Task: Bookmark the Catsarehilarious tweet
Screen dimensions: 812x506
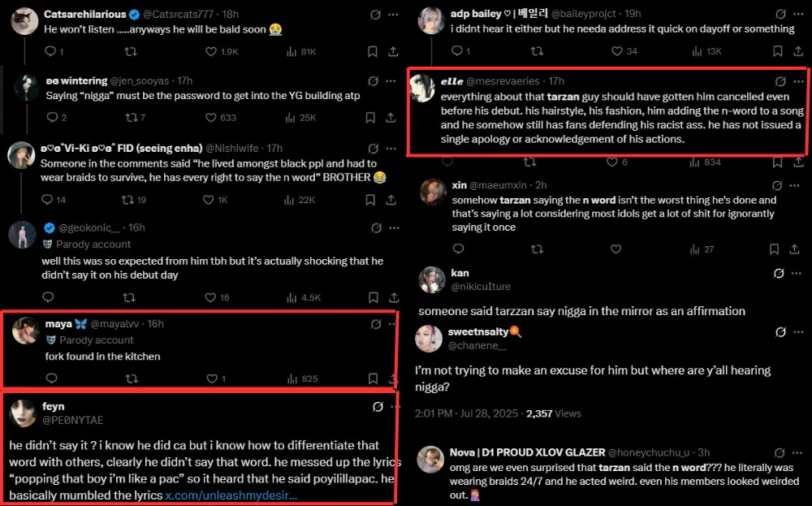Action: click(372, 51)
